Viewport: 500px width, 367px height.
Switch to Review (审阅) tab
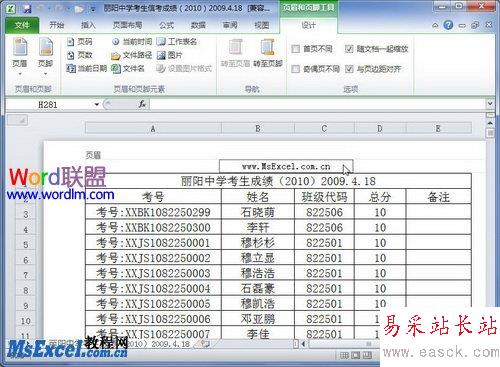[230, 25]
